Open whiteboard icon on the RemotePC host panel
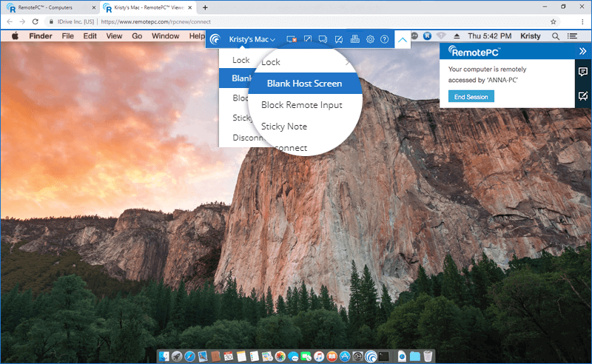Image resolution: width=592 pixels, height=364 pixels. (583, 96)
